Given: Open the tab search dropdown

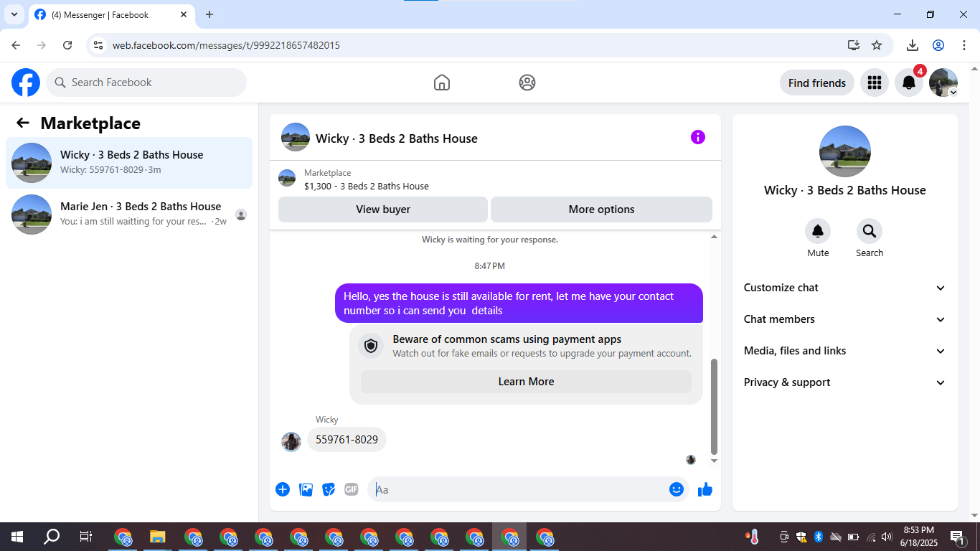Looking at the screenshot, I should point(14,14).
